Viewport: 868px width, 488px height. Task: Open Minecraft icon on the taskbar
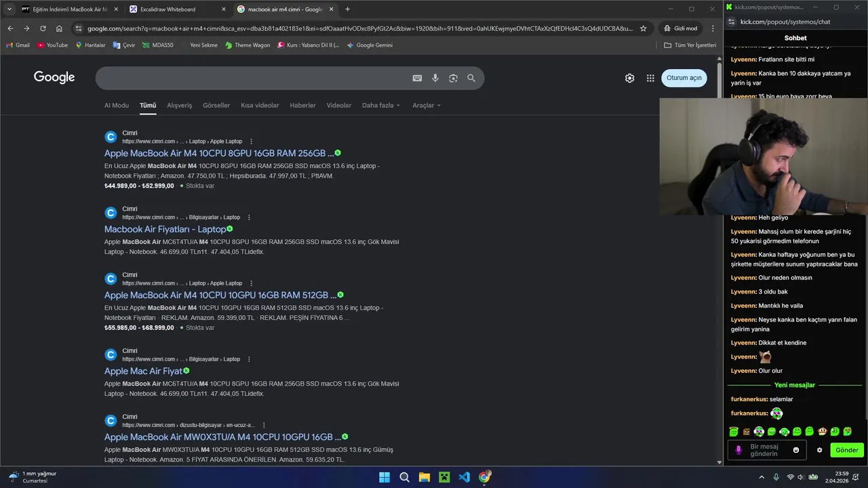(444, 477)
